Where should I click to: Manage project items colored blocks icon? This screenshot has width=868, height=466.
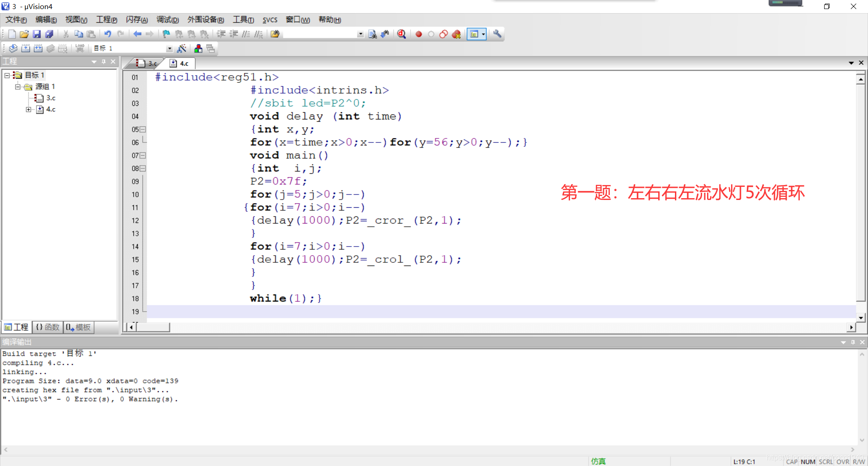coord(198,48)
